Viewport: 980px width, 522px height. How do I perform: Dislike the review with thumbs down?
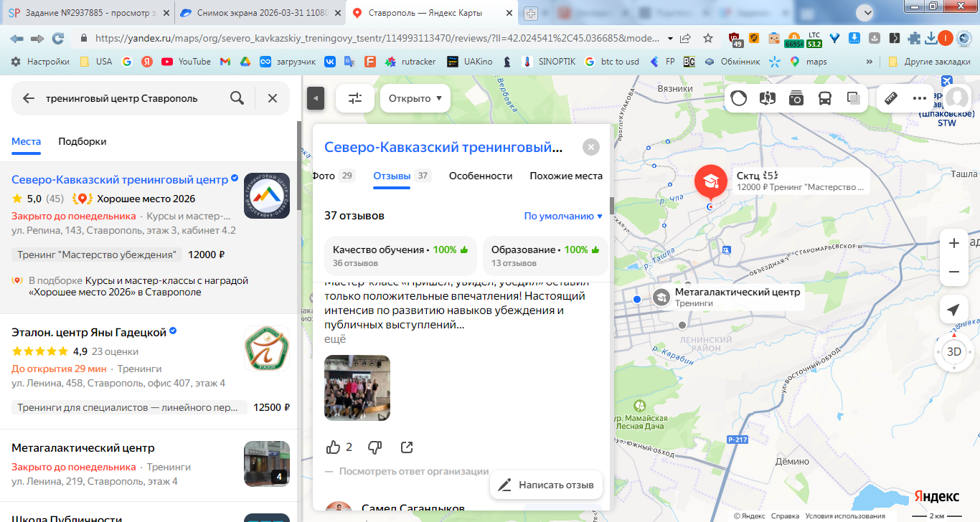tap(374, 447)
